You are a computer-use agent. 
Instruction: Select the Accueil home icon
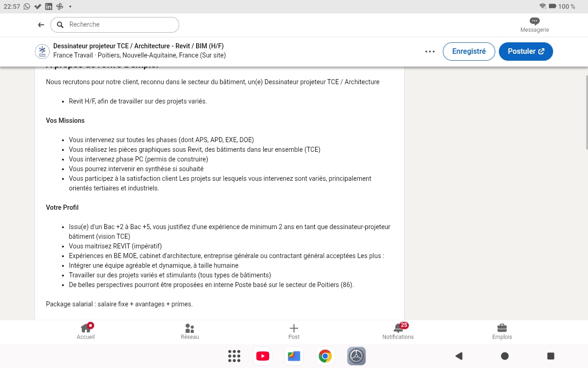pos(85,328)
